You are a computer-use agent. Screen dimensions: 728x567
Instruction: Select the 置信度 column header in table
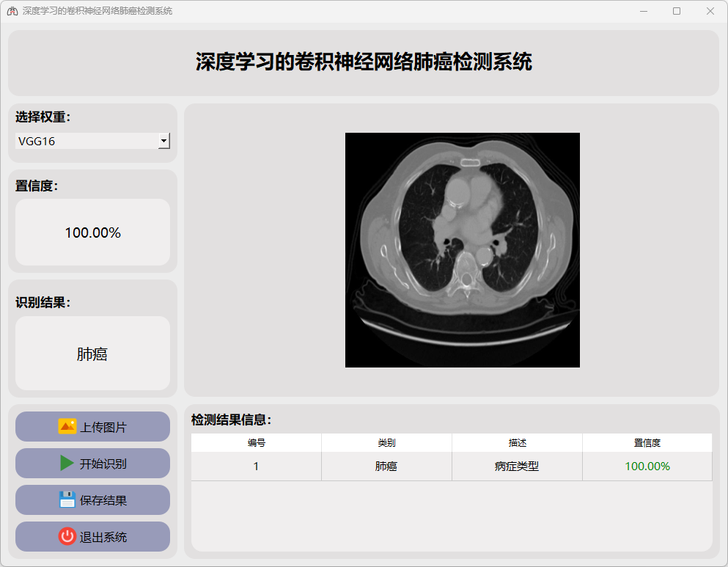(x=647, y=443)
